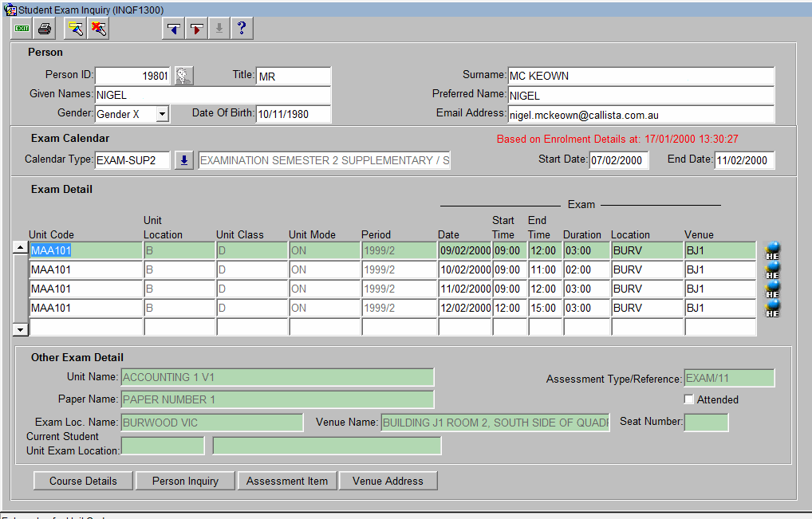Navigate to next block using red arrow icon
Image resolution: width=812 pixels, height=519 pixels.
pyautogui.click(x=195, y=27)
